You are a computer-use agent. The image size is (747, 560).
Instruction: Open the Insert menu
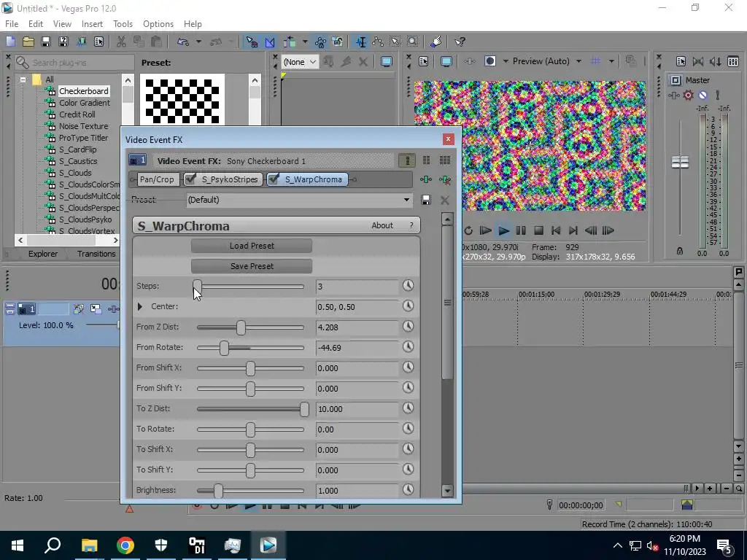click(92, 24)
